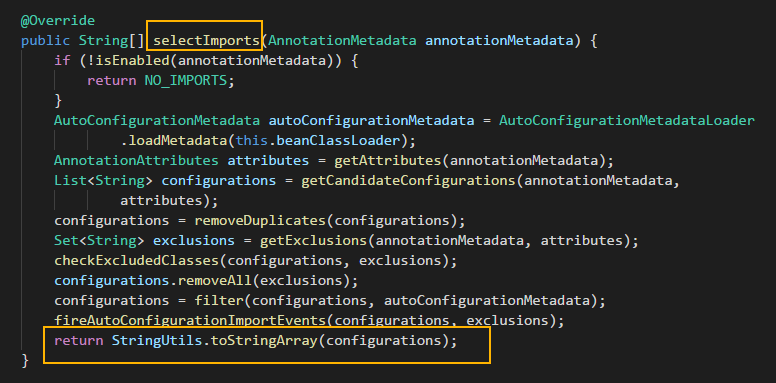Click the selectImports method name
Viewport: 776px width, 383px height.
tap(206, 41)
